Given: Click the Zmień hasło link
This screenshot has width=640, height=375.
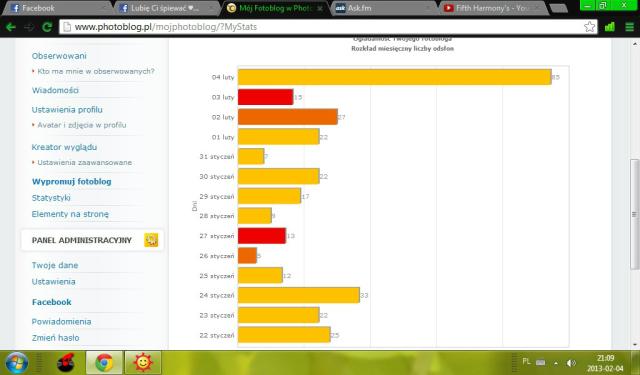Looking at the screenshot, I should pyautogui.click(x=56, y=338).
